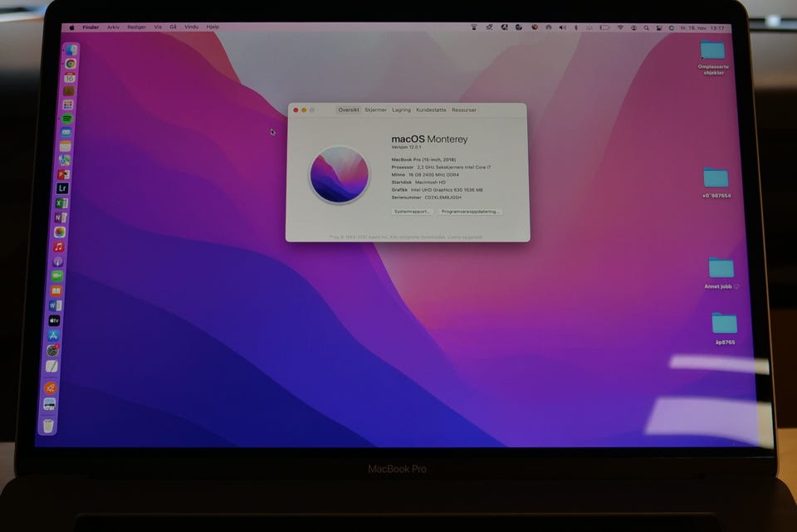Image resolution: width=797 pixels, height=532 pixels.
Task: Click the Wi-Fi status icon in menu bar
Action: click(620, 28)
